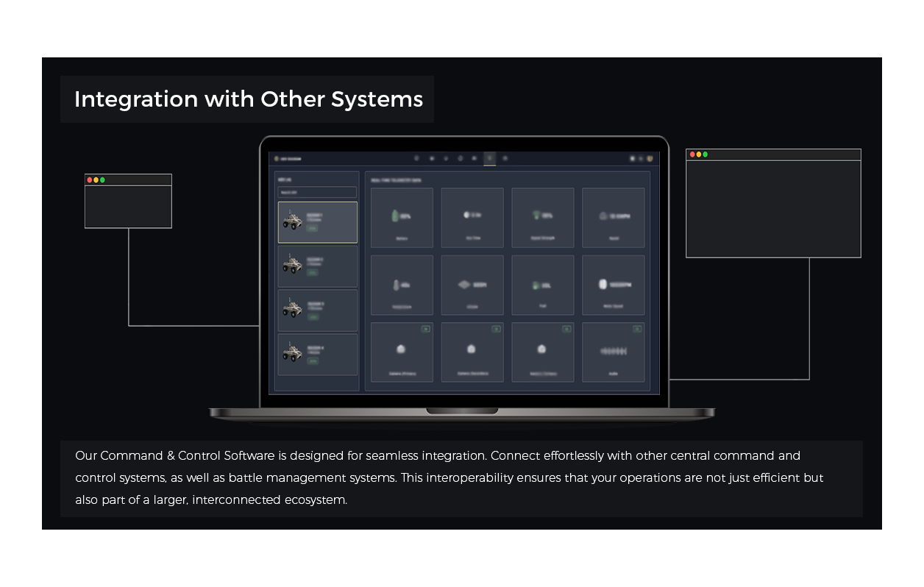Viewport: 924px width, 587px height.
Task: Click the Audio waveform tile
Action: pyautogui.click(x=613, y=352)
